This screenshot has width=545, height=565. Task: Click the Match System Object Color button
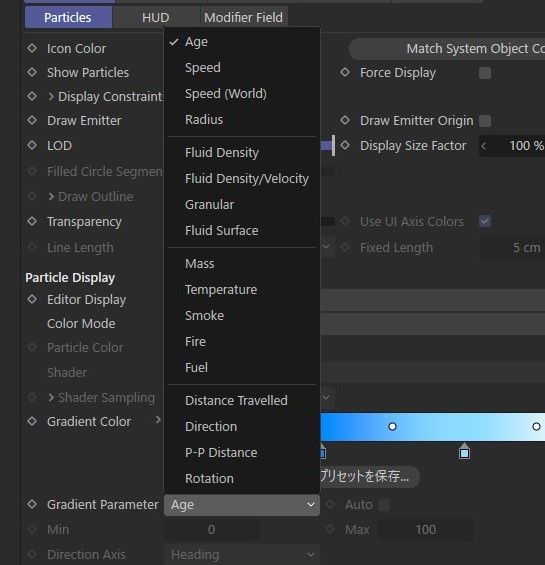point(447,49)
